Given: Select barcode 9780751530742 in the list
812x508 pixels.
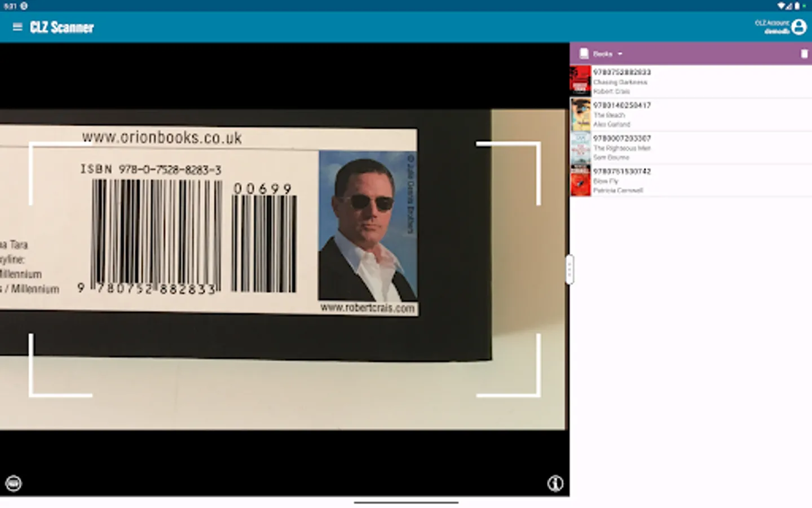Looking at the screenshot, I should click(x=622, y=172).
